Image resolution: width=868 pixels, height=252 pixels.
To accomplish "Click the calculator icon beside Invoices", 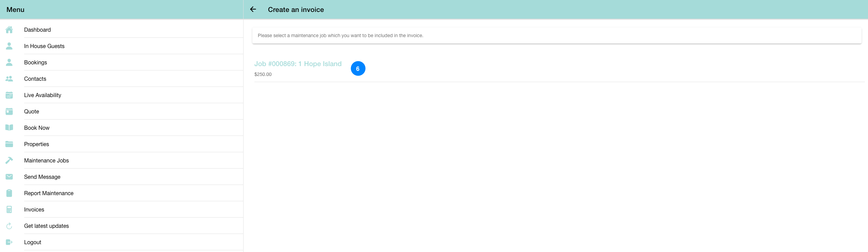I will [x=9, y=209].
